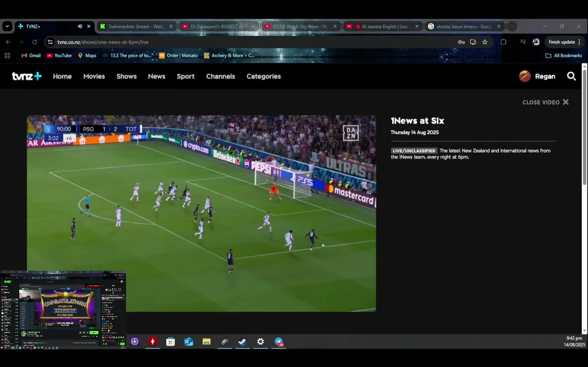Close the Trainwreckstv Stream tab

pyautogui.click(x=171, y=27)
